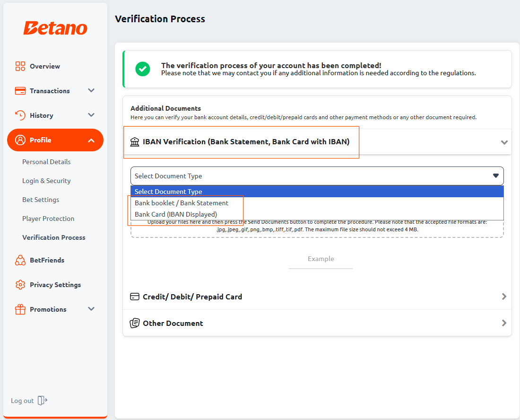Click the Credit/Debit/Prepaid card icon
The width and height of the screenshot is (520, 420).
[135, 297]
